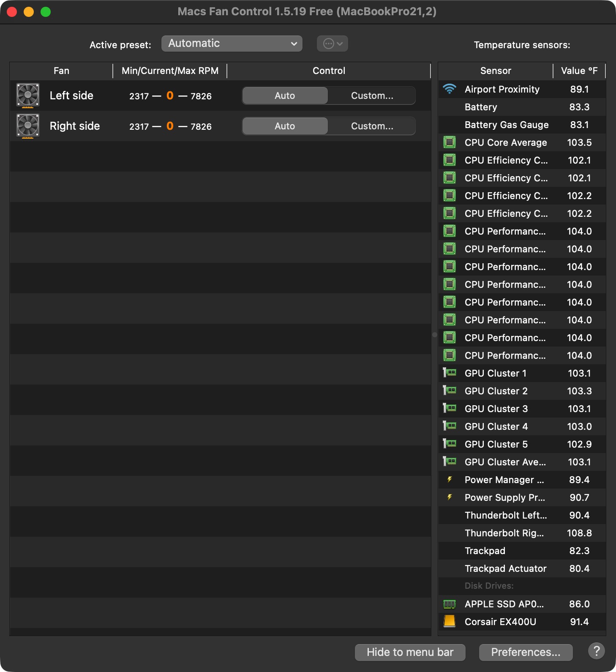616x672 pixels.
Task: Click Hide to menu bar button
Action: click(x=410, y=652)
